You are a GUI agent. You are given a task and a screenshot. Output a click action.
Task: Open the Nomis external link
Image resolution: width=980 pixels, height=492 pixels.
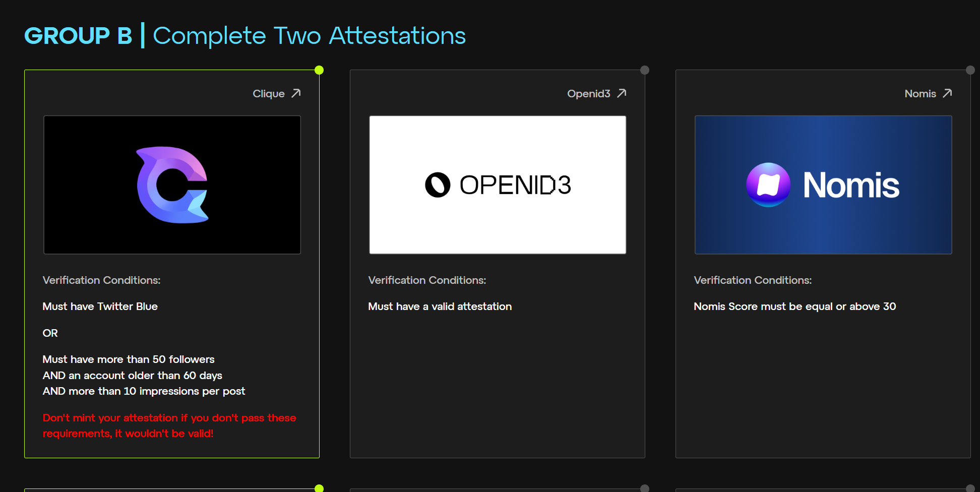pyautogui.click(x=928, y=94)
